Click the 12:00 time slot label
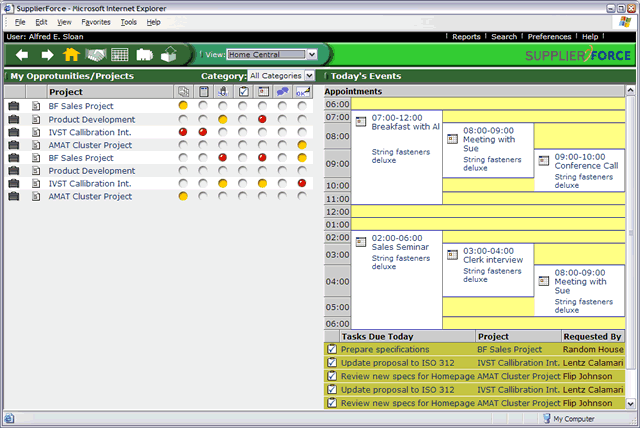The width and height of the screenshot is (640, 428). (x=338, y=212)
